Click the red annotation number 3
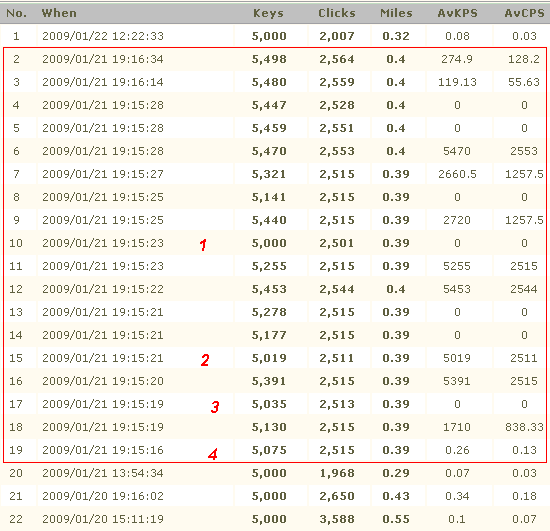550x531 pixels. [215, 406]
